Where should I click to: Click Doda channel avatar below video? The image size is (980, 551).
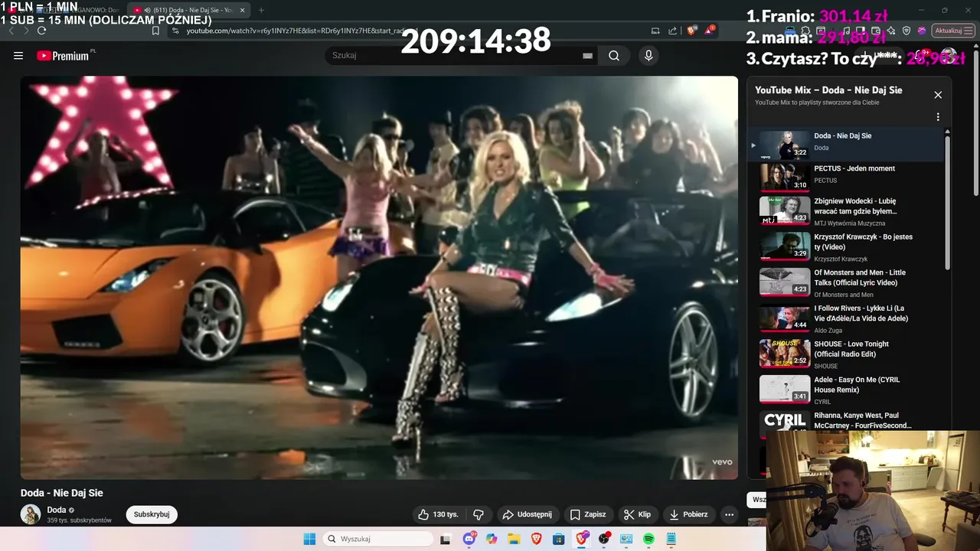click(31, 514)
